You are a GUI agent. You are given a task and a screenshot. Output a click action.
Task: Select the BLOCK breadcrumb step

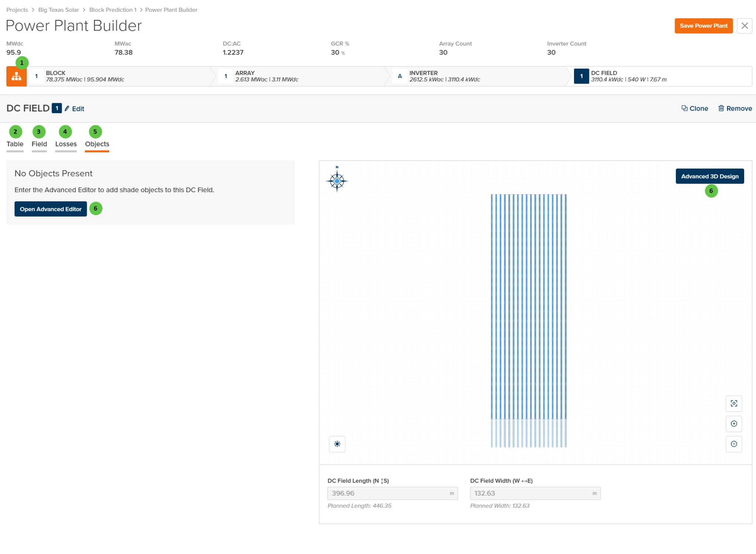pyautogui.click(x=120, y=76)
